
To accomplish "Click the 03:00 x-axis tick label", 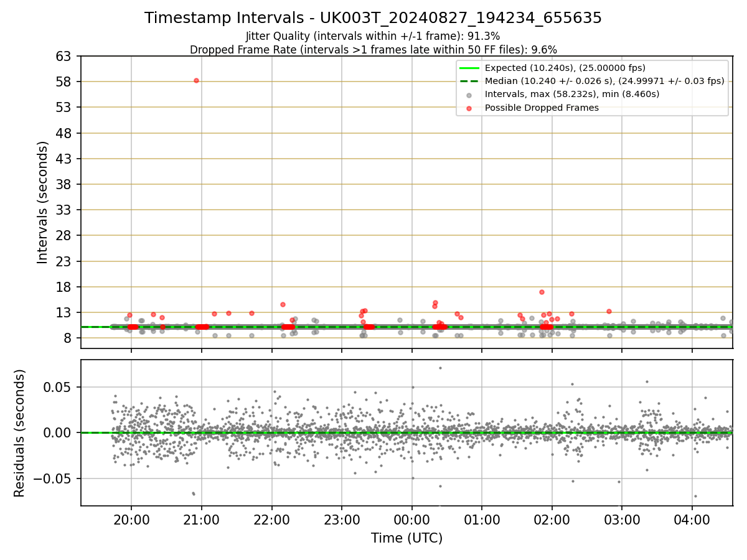I will tap(622, 520).
